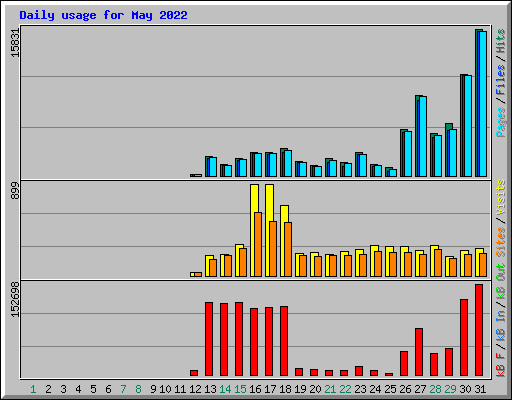Click day 19 on the x-axis
This screenshot has width=512, height=400.
(300, 389)
